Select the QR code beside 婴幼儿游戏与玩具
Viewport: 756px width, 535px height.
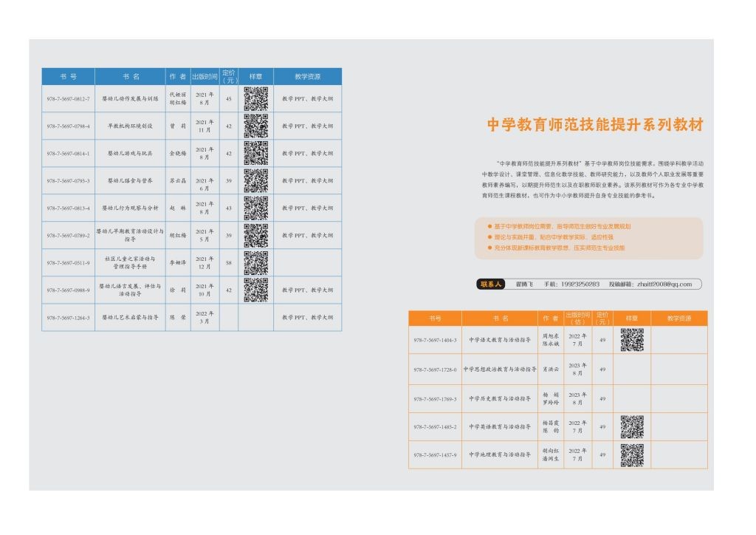(255, 153)
